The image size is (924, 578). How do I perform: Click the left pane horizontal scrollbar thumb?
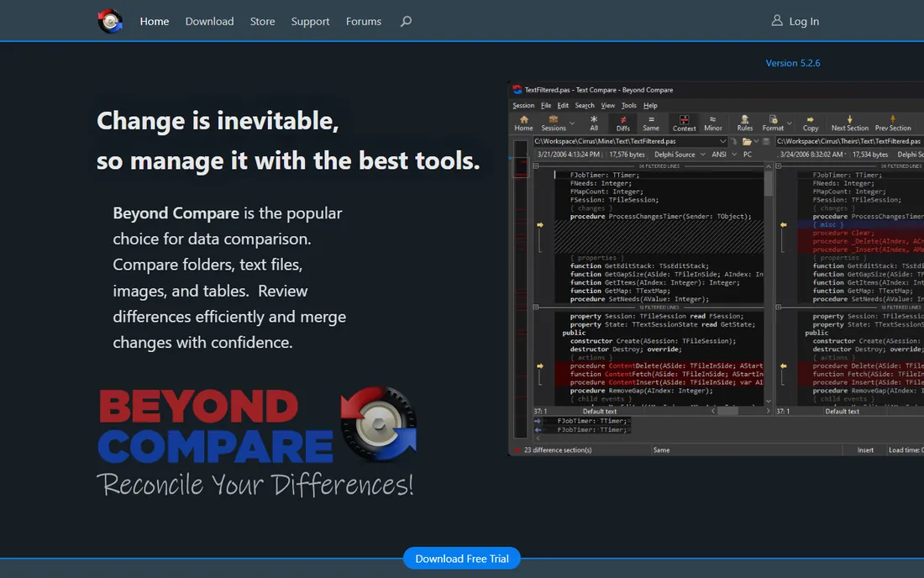[727, 412]
